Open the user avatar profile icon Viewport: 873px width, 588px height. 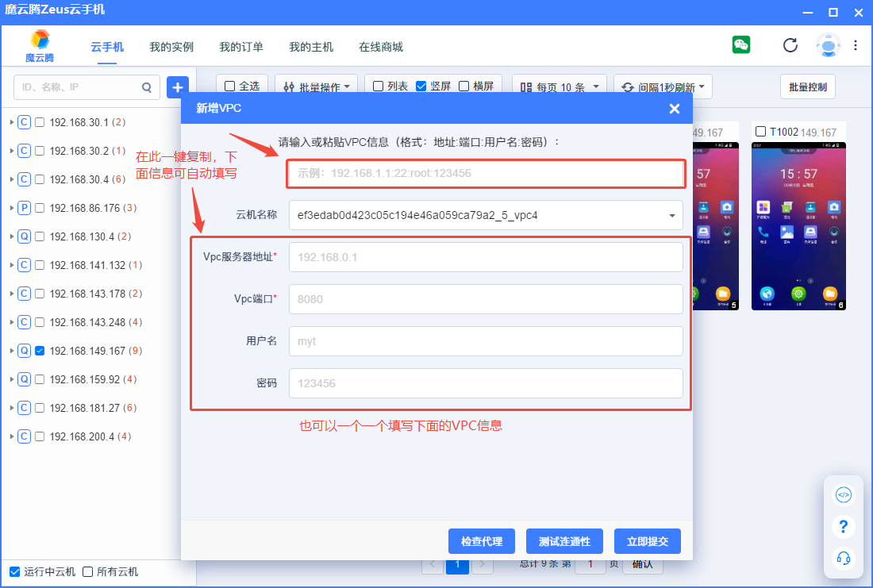coord(828,45)
